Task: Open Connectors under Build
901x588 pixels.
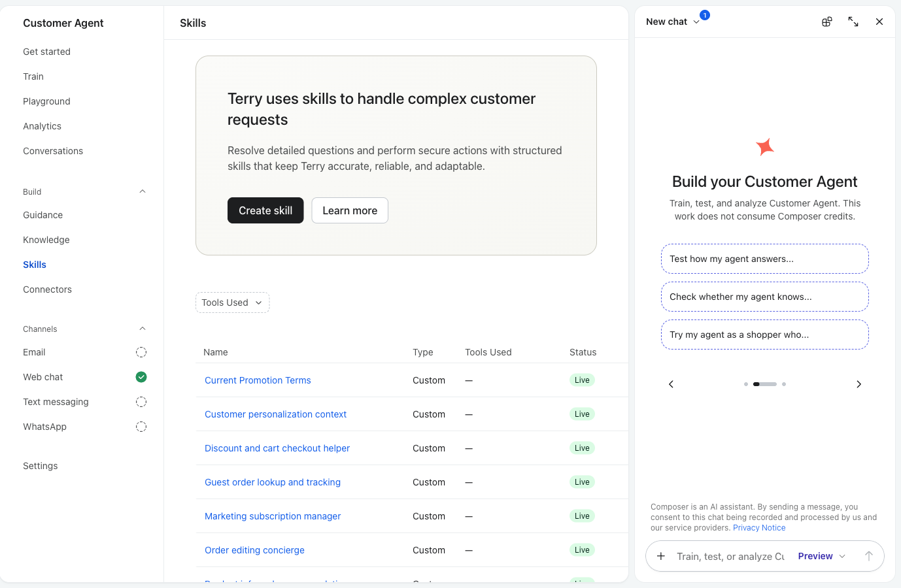Action: [x=47, y=289]
